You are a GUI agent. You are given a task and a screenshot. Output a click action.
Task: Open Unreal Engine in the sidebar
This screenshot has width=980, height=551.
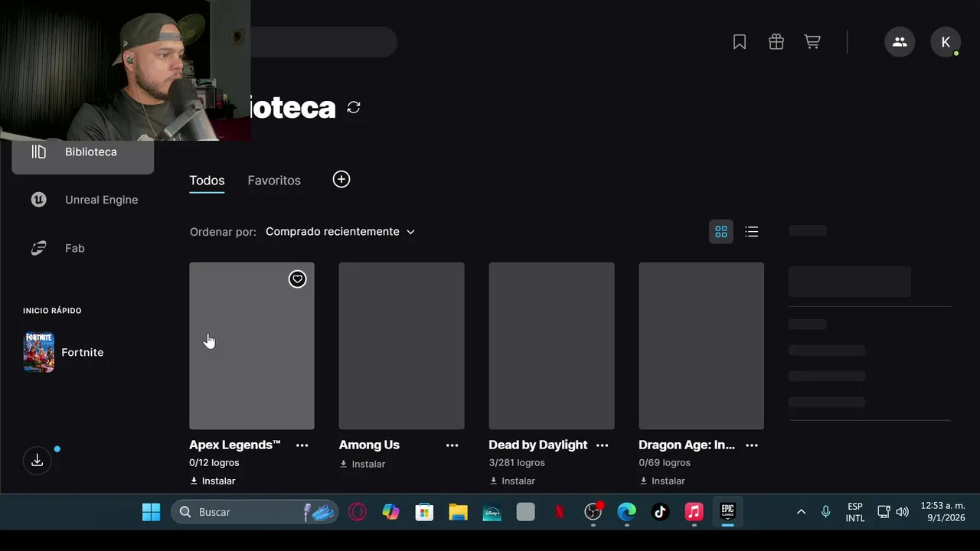[83, 200]
